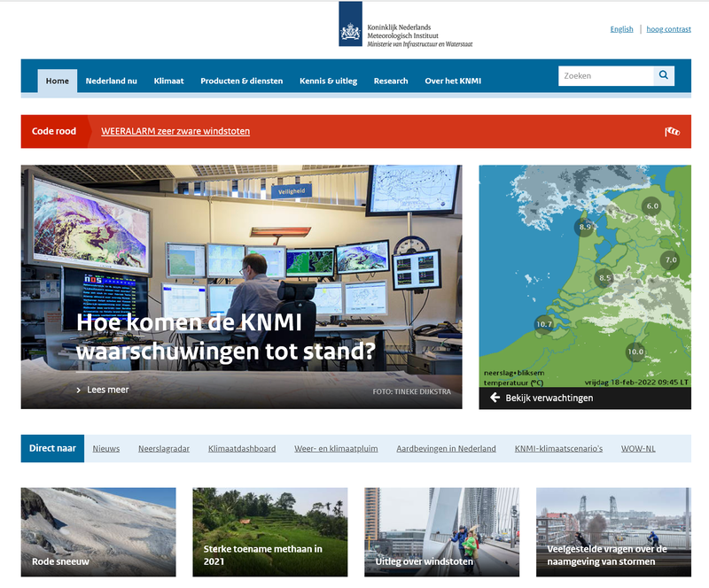Click the 8.5 temperature marker on map

click(604, 278)
